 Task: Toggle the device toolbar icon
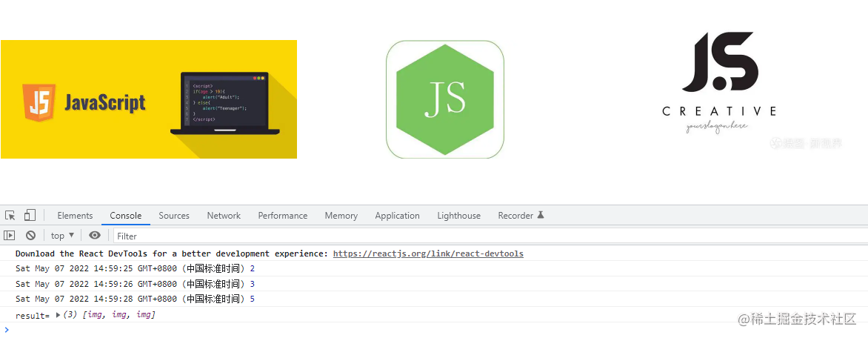(30, 216)
